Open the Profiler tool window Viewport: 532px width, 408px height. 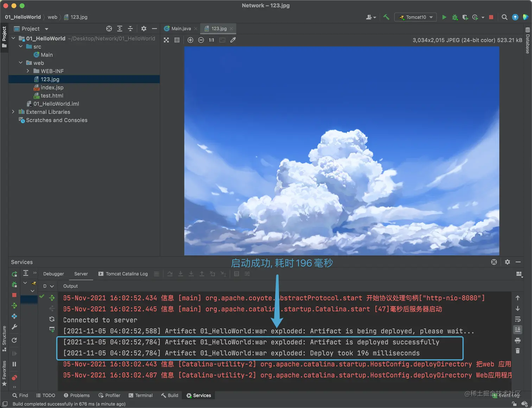coord(109,395)
